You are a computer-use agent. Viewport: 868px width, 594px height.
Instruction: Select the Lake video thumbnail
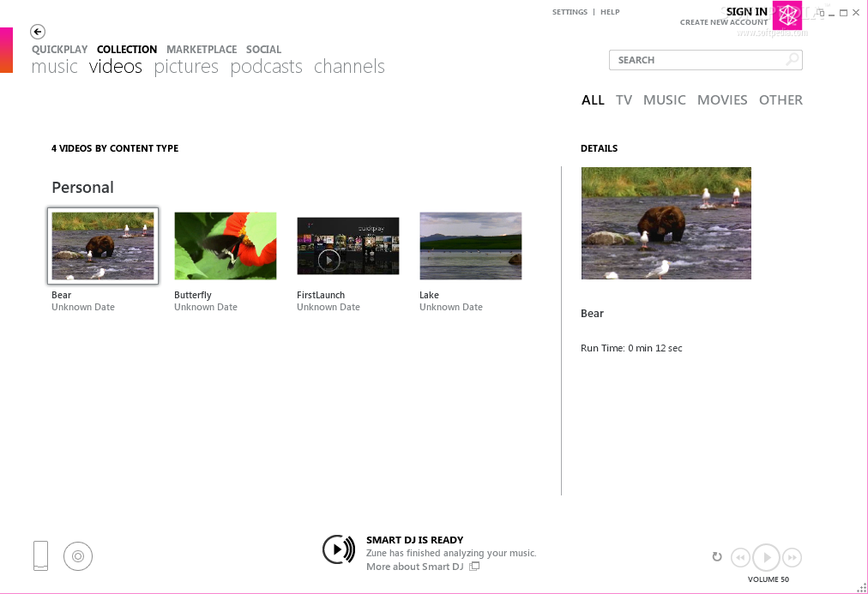(471, 245)
